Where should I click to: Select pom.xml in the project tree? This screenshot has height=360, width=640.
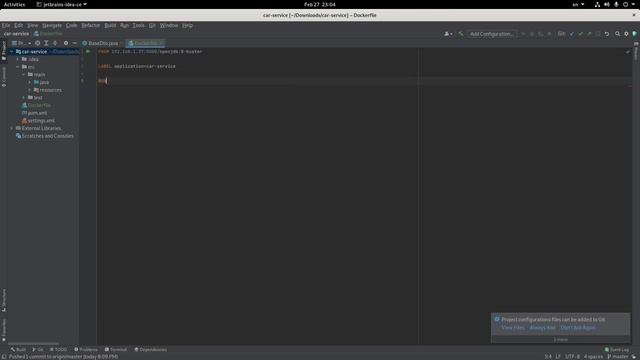point(34,113)
